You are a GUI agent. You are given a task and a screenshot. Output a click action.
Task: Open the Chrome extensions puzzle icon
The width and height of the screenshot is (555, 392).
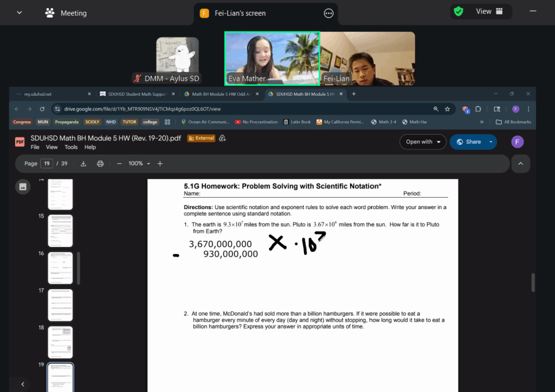tap(478, 109)
